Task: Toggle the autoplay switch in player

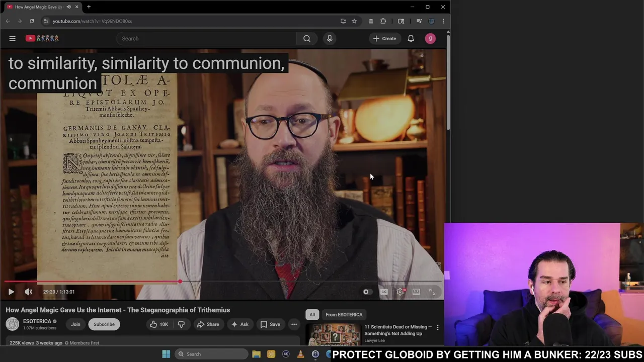Action: [x=366, y=292]
